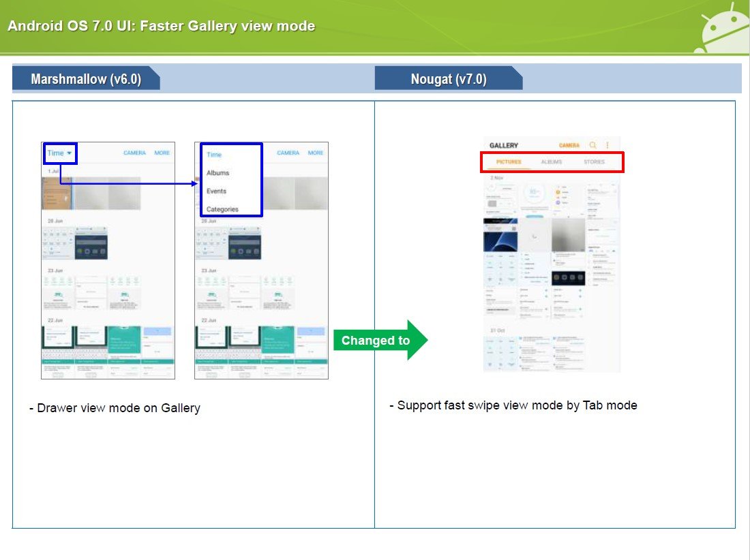Open the brown photo thumbnail under 1 Jun

coord(56,193)
